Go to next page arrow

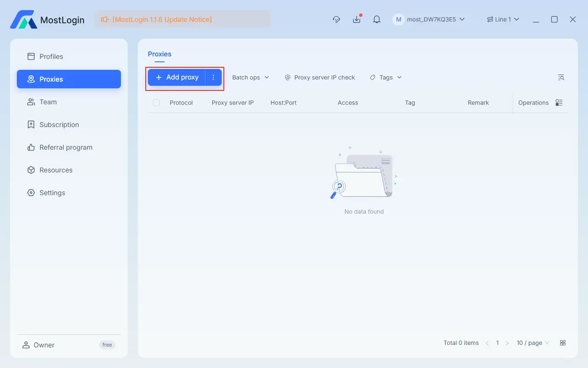coord(507,343)
